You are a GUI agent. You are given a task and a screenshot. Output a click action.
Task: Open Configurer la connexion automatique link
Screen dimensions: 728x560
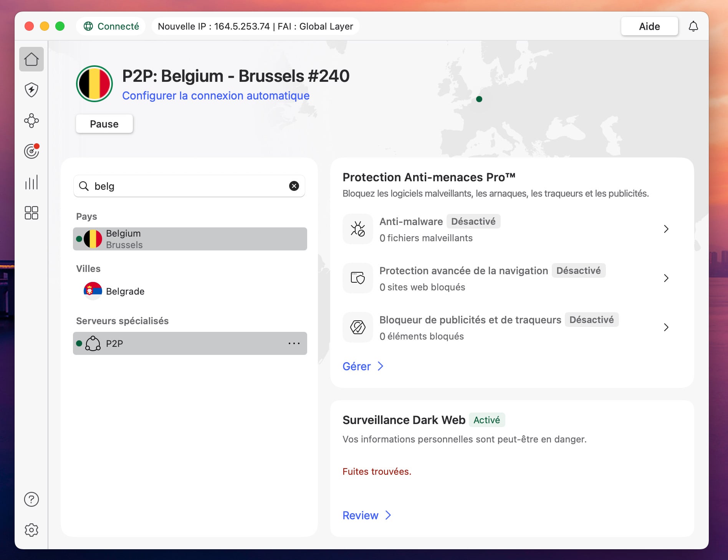pos(216,96)
